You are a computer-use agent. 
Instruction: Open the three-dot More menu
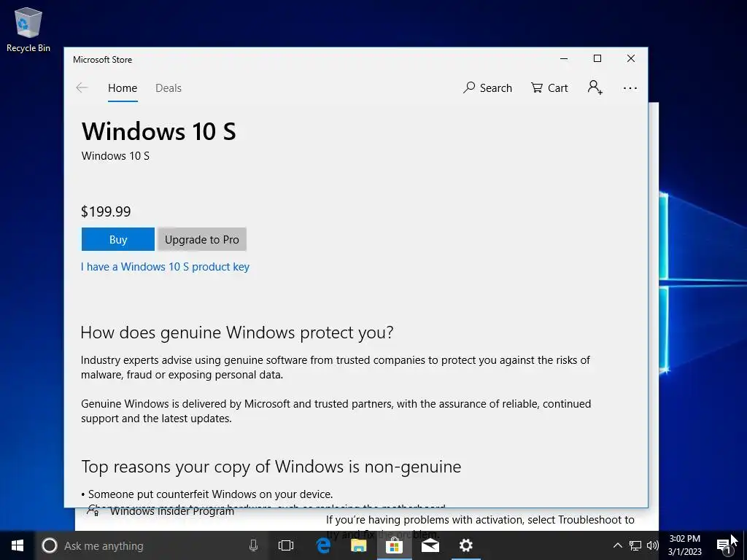(630, 88)
